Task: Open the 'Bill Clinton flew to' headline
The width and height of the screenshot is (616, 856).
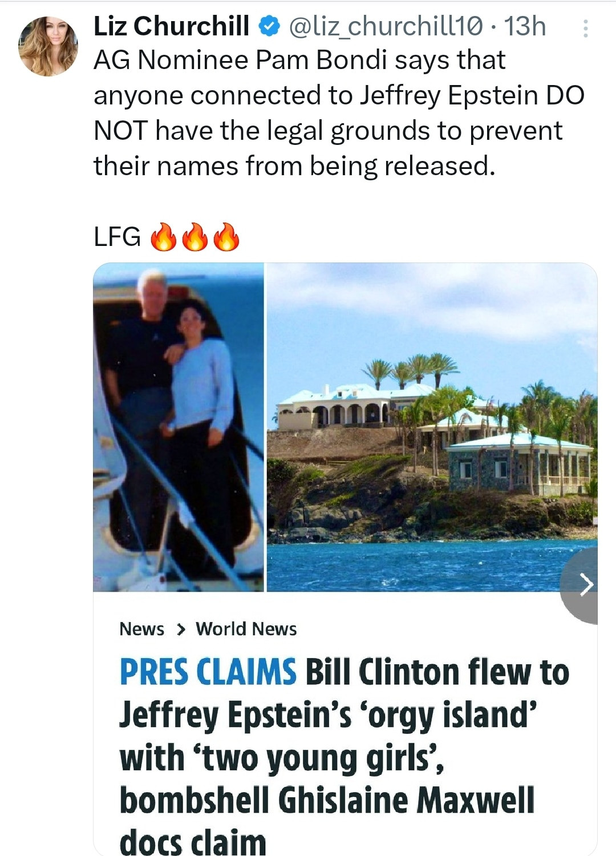Action: (437, 672)
